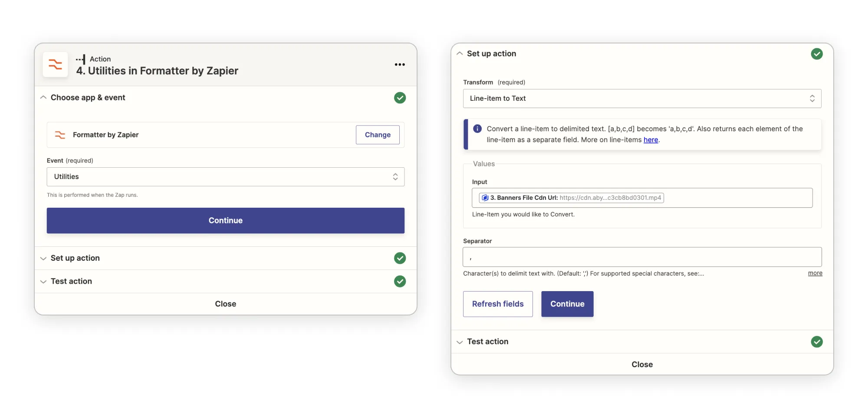The image size is (868, 418).
Task: Click left panel Set up action checkmark
Action: click(x=400, y=258)
